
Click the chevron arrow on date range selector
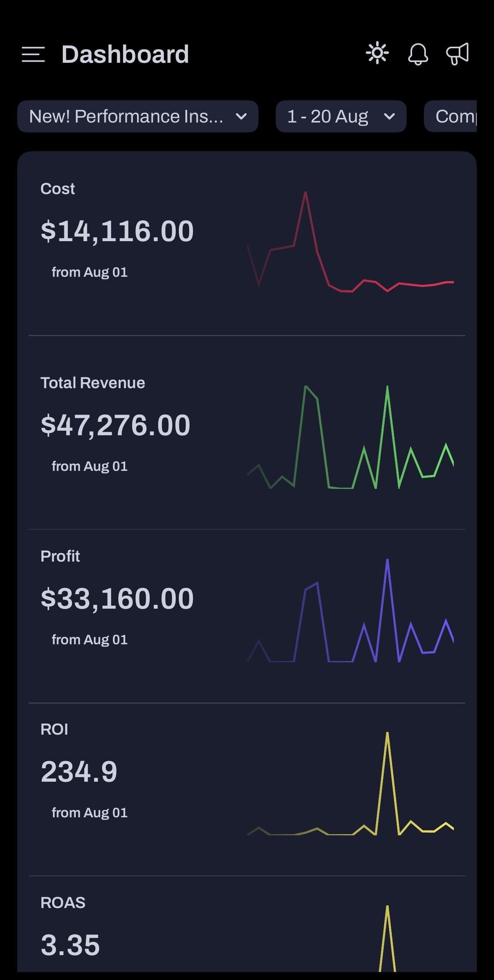coord(389,116)
